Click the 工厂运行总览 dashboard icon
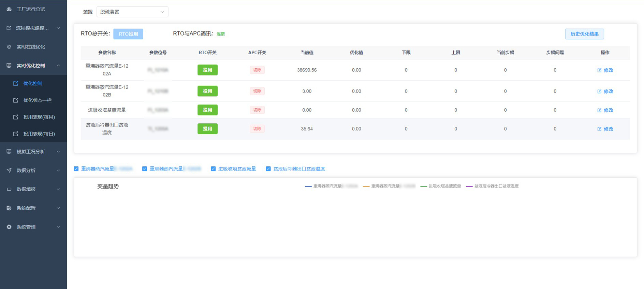This screenshot has height=289, width=644. (x=9, y=9)
